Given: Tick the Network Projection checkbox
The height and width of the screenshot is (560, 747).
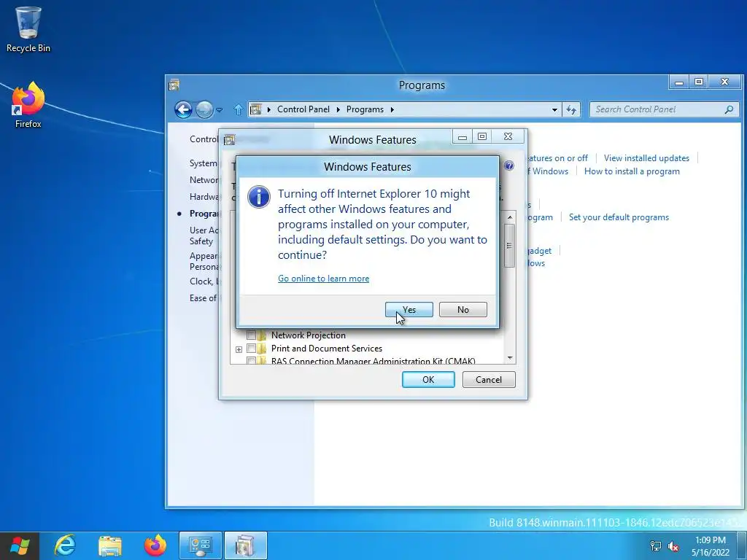Looking at the screenshot, I should coord(251,335).
